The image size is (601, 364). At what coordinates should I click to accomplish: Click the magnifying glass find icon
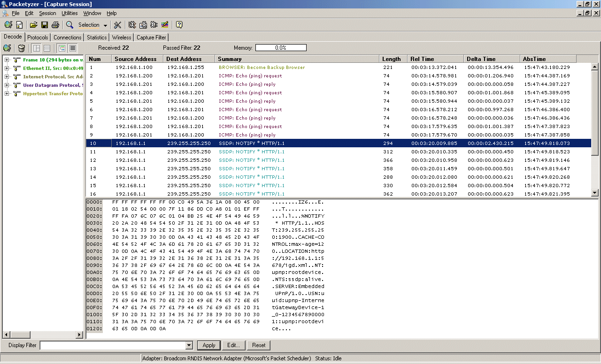(x=69, y=25)
